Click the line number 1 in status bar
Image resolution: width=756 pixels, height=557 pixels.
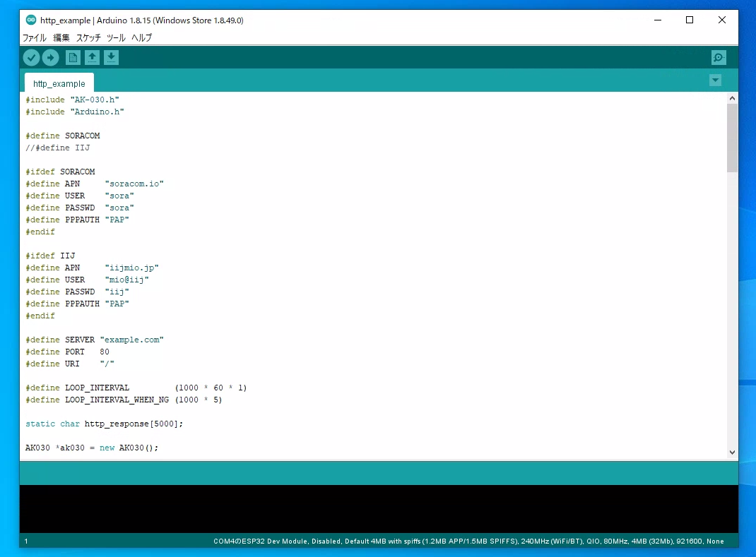pos(26,541)
